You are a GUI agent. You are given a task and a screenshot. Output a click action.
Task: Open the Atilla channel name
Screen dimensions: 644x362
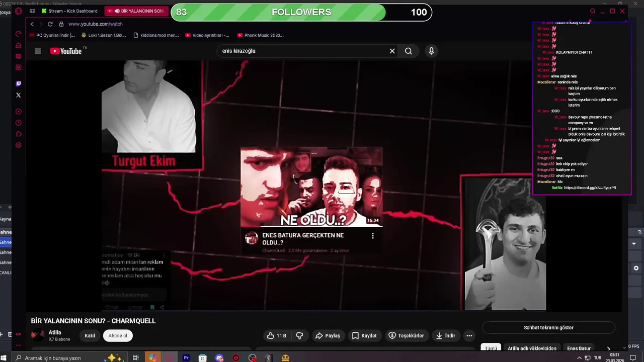[x=55, y=332]
